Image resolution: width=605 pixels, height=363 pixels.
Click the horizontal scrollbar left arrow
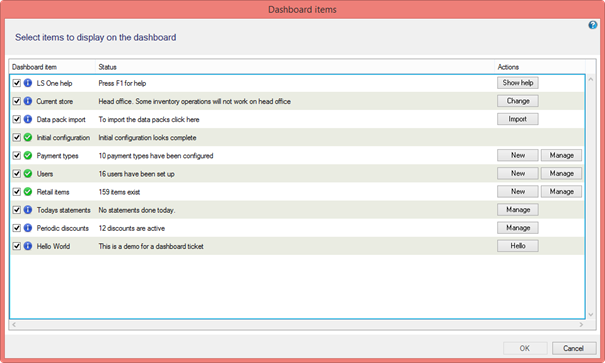pyautogui.click(x=14, y=324)
